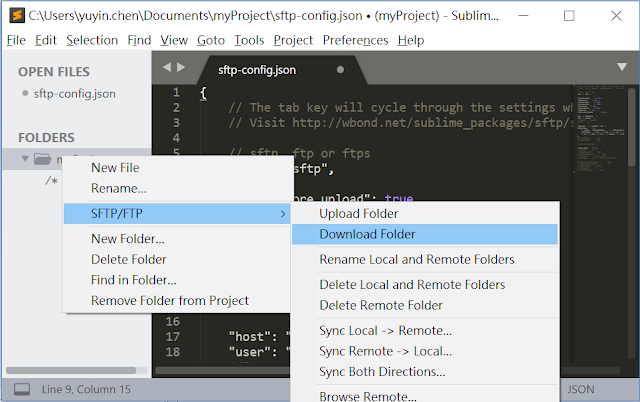Open the File menu

[x=16, y=40]
